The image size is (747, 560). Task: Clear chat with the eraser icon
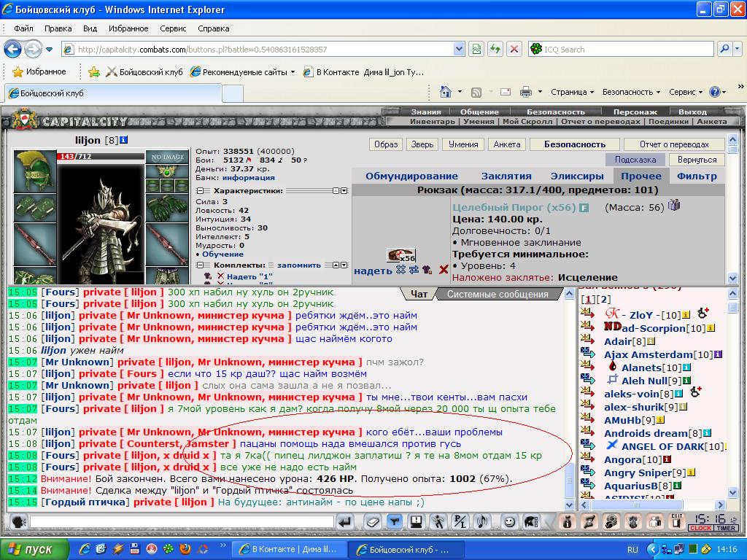click(x=371, y=522)
